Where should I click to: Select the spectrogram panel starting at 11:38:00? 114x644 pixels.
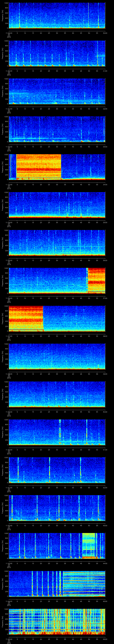(57, 357)
